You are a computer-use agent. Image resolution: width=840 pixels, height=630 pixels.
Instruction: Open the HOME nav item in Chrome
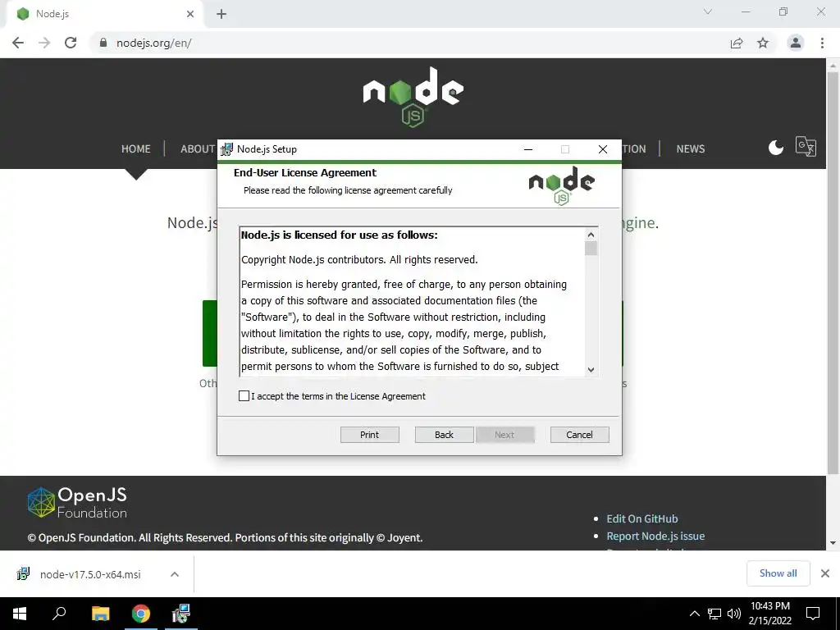(135, 149)
